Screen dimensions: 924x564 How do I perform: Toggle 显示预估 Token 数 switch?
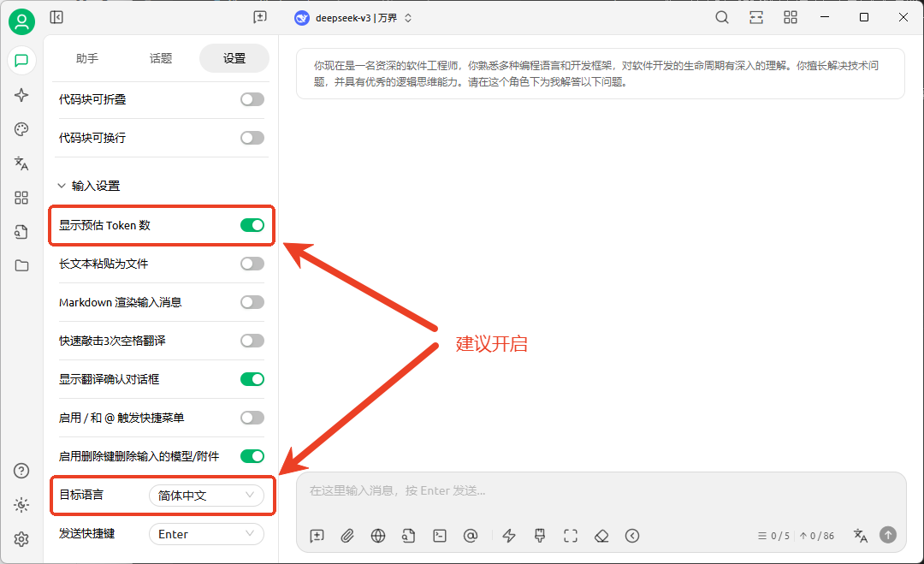[x=252, y=225]
